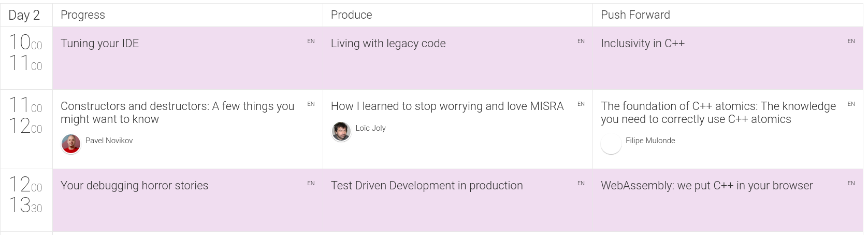Select the Produce track header
The width and height of the screenshot is (868, 235).
(351, 15)
